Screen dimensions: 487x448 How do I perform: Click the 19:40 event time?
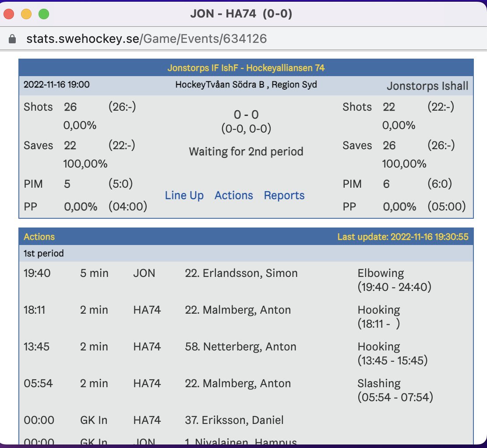click(x=37, y=273)
